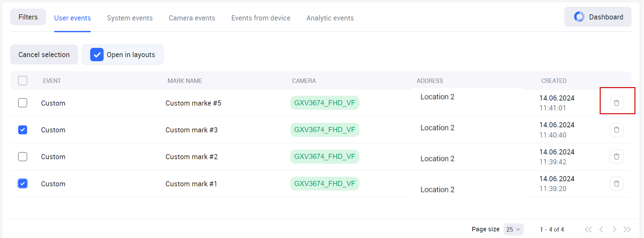This screenshot has height=238, width=644.
Task: Delete Custom mark #1 event row
Action: coord(616,184)
